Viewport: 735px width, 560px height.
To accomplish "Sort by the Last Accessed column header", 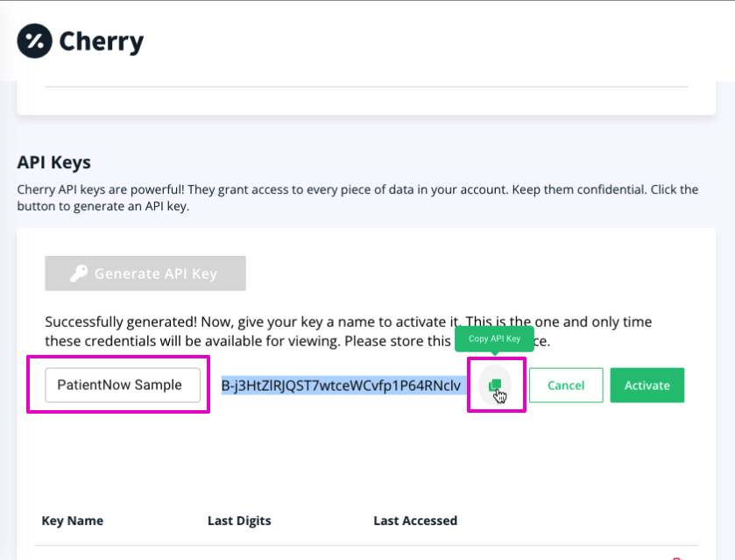I will point(415,521).
